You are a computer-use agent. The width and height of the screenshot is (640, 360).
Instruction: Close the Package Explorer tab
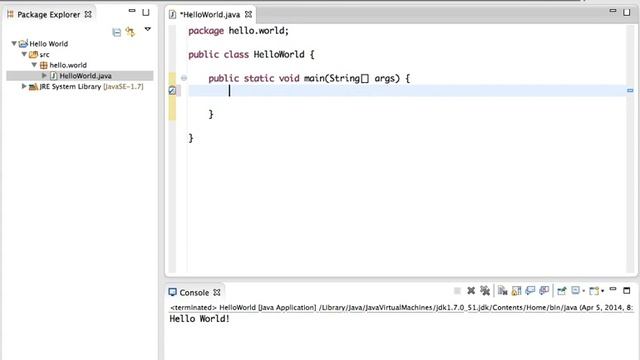(x=88, y=14)
